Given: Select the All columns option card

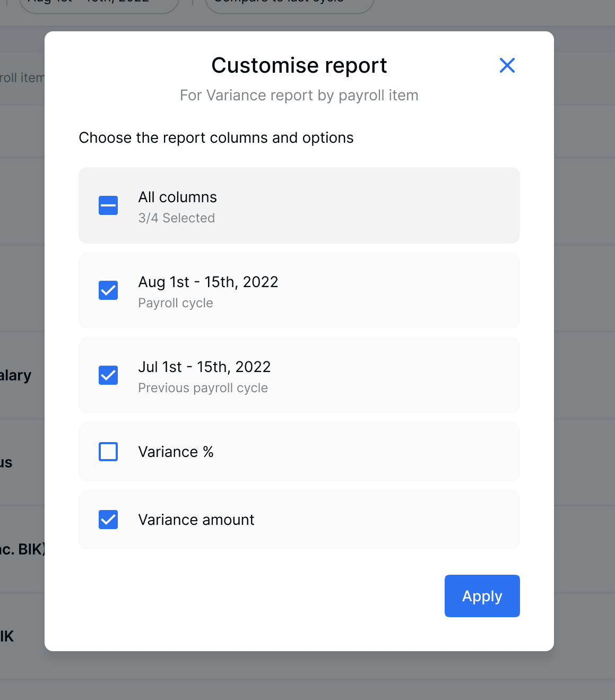Looking at the screenshot, I should (299, 205).
